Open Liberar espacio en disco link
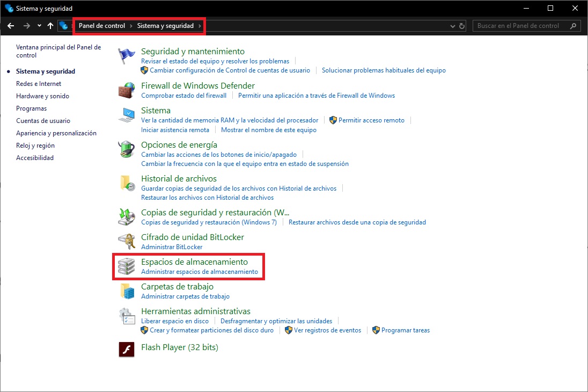The width and height of the screenshot is (588, 392). tap(174, 321)
